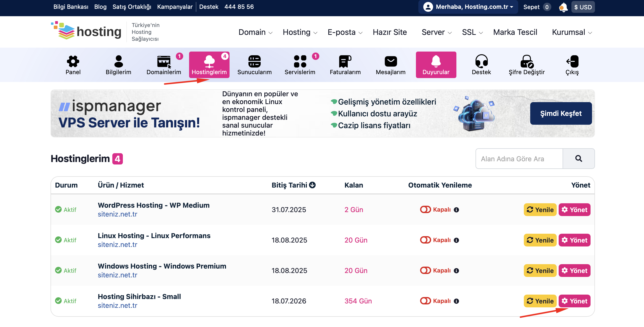
Task: Expand the Server navigation dropdown
Action: pos(436,32)
